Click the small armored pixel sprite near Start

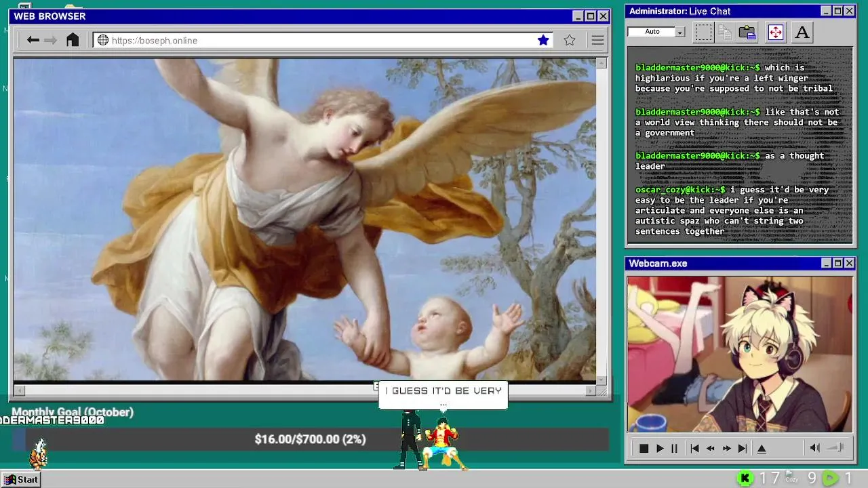pos(39,454)
